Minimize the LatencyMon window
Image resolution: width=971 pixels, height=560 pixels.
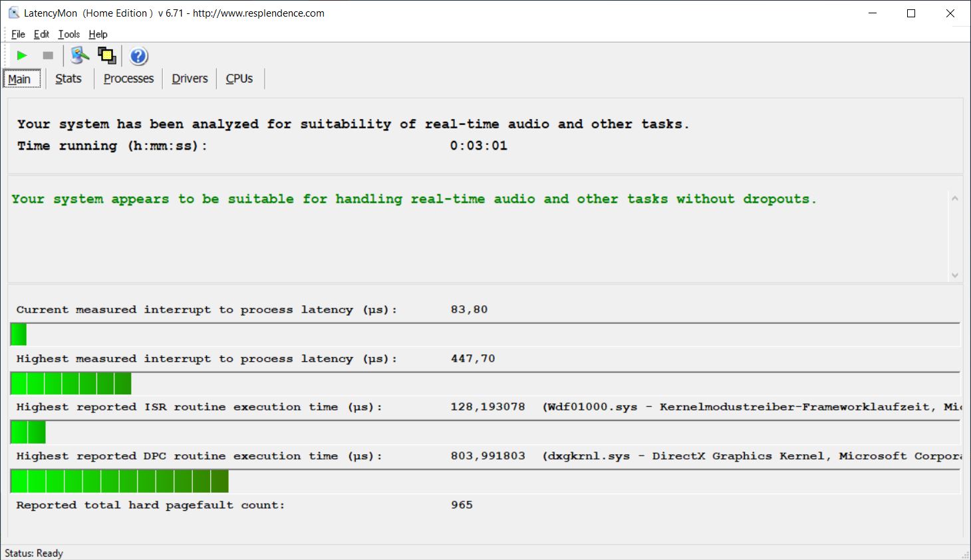pos(873,13)
